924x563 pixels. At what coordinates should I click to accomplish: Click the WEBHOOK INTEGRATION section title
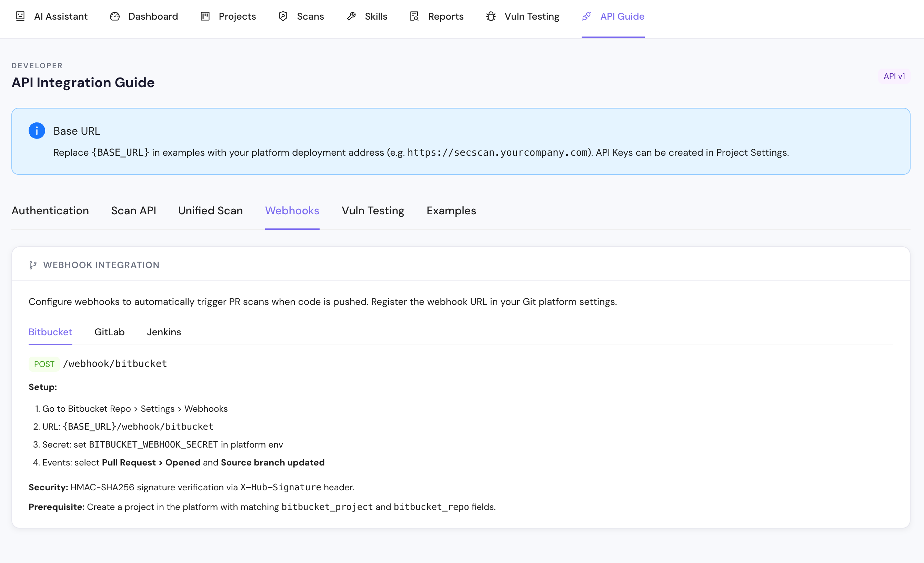pyautogui.click(x=101, y=265)
